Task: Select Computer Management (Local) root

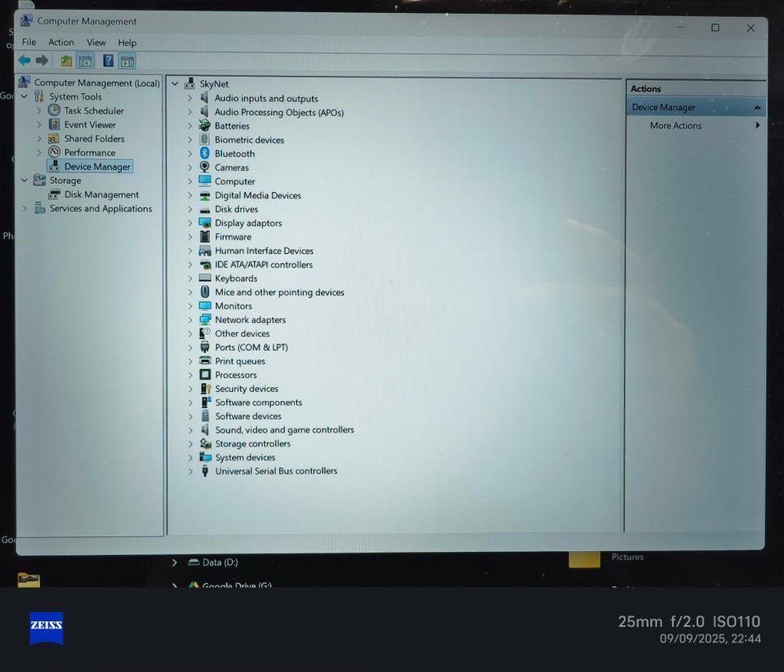Action: pyautogui.click(x=96, y=82)
